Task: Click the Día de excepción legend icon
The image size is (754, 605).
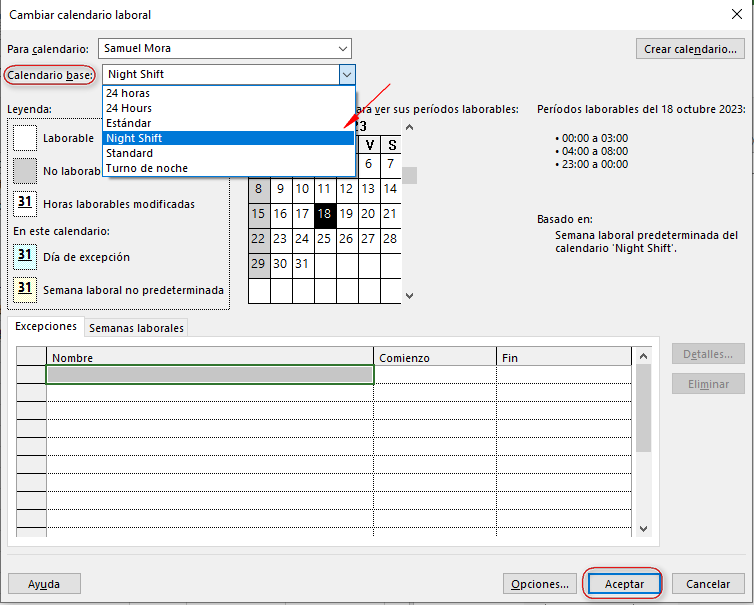Action: click(x=25, y=256)
